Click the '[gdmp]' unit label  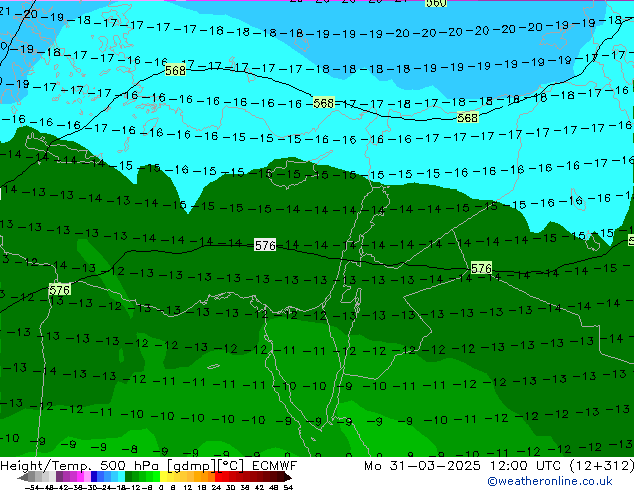pos(192,466)
